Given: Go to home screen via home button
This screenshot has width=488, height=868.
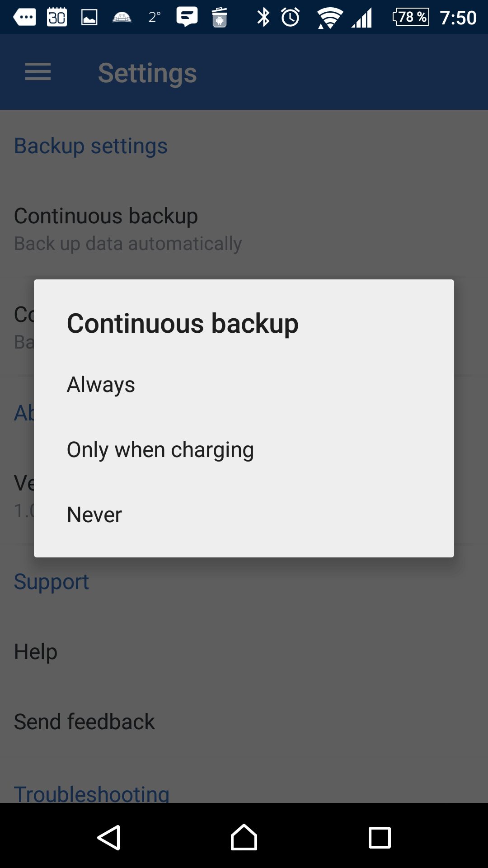Looking at the screenshot, I should coord(244,837).
